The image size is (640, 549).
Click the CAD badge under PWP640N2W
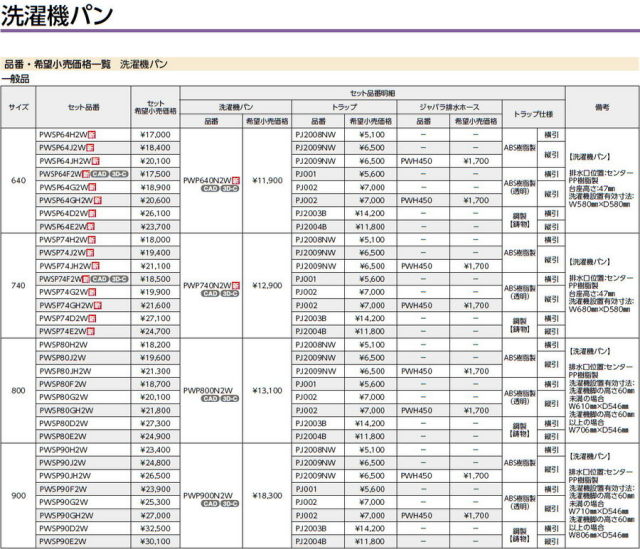pyautogui.click(x=210, y=189)
